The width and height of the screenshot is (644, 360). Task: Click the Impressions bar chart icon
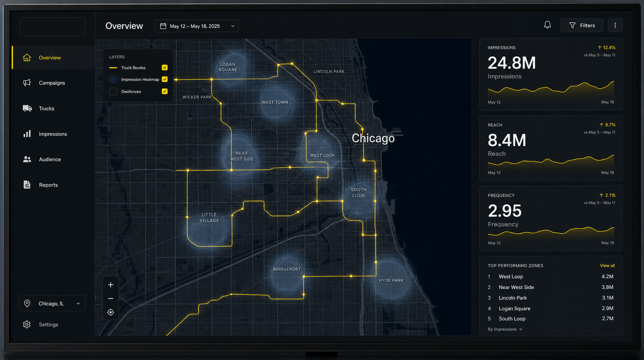click(27, 134)
